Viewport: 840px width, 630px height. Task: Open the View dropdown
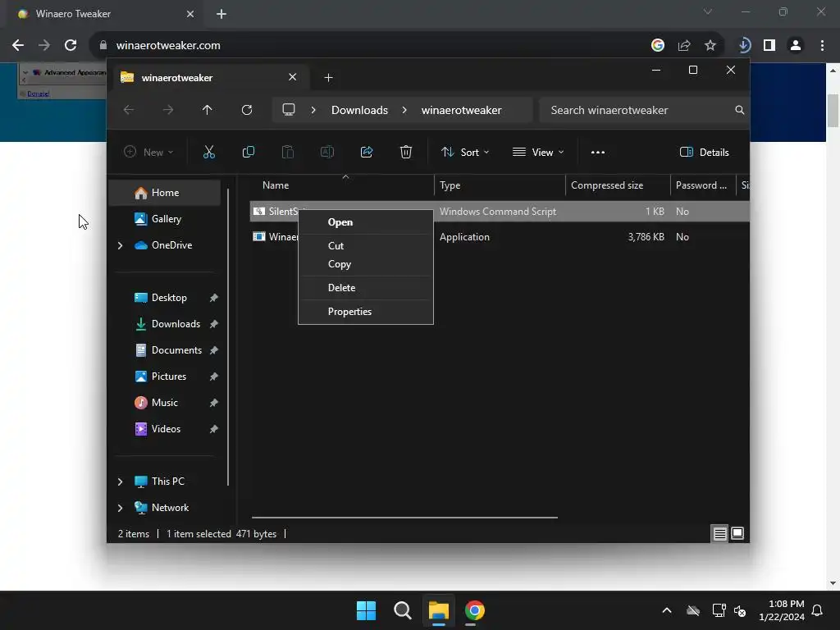coord(538,152)
